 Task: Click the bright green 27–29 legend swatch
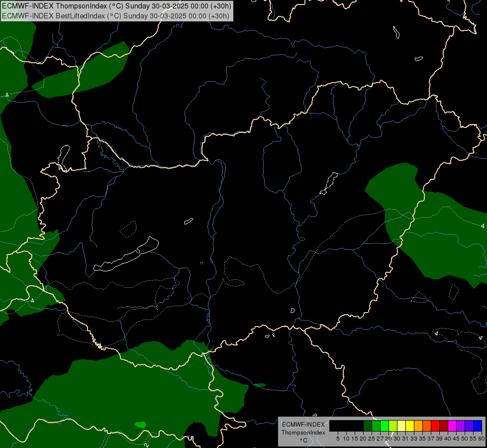pos(385,426)
